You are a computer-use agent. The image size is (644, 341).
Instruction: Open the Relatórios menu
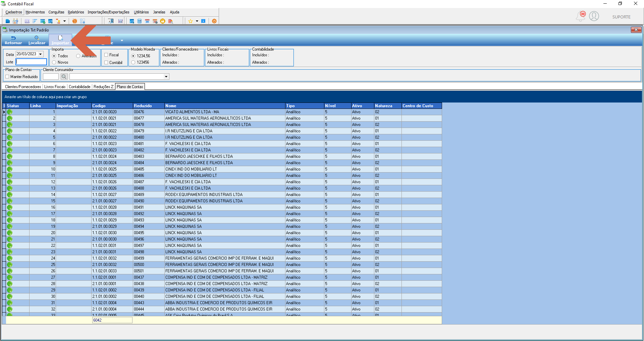click(76, 12)
